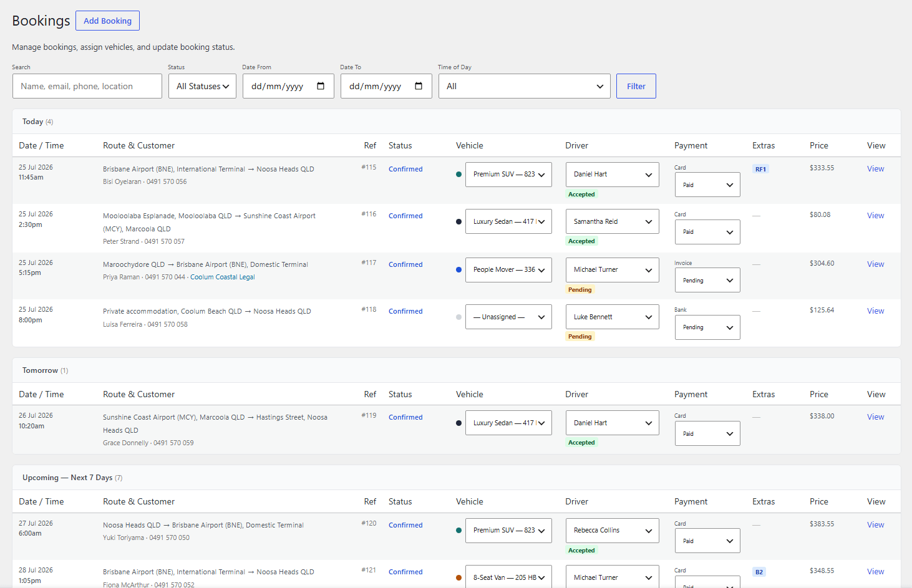This screenshot has height=588, width=912.
Task: Click the Add Booking button
Action: click(107, 21)
